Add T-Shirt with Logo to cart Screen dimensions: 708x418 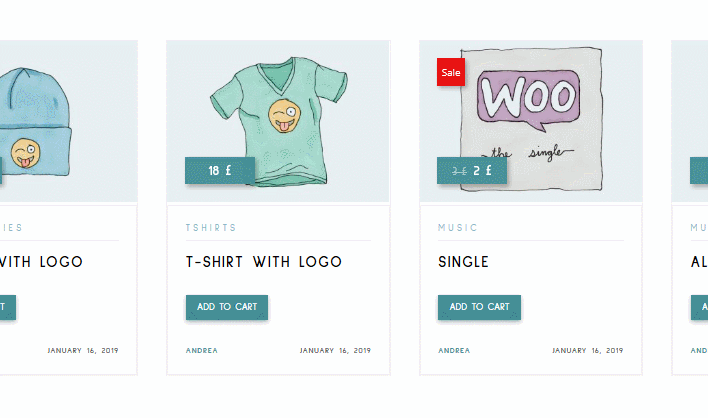[227, 307]
